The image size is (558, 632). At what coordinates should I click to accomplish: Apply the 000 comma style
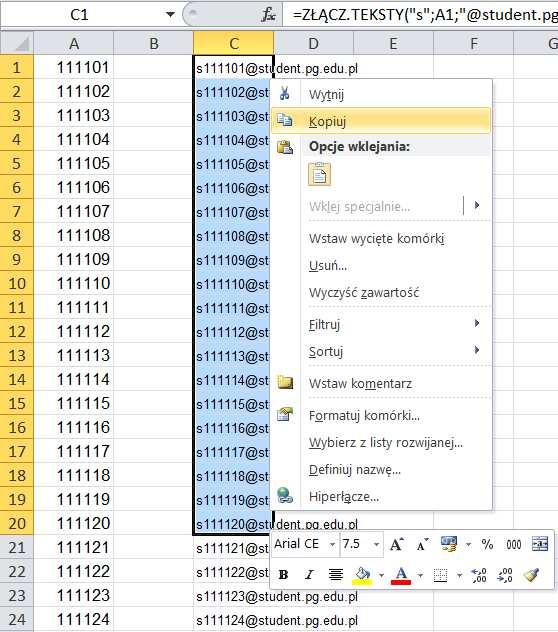(514, 545)
